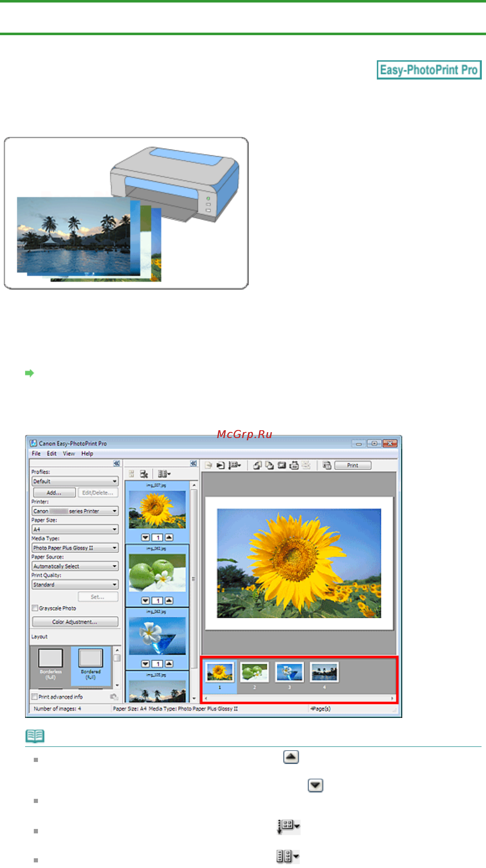
Task: Click the Easy-PhotoPrint Pro logo badge
Action: pyautogui.click(x=429, y=70)
